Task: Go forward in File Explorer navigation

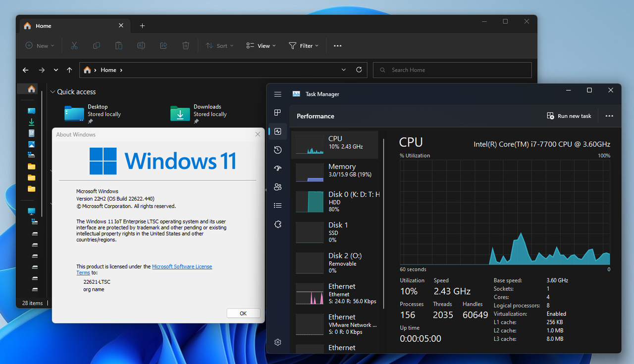Action: coord(42,70)
